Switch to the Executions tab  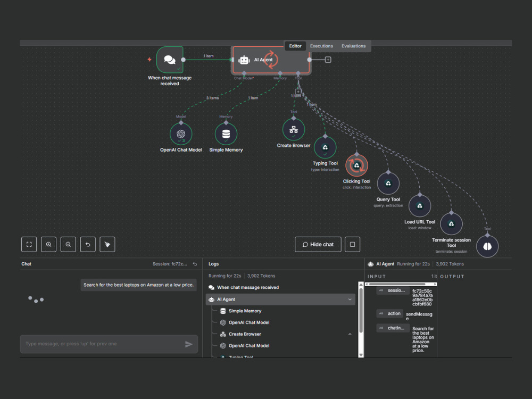321,46
